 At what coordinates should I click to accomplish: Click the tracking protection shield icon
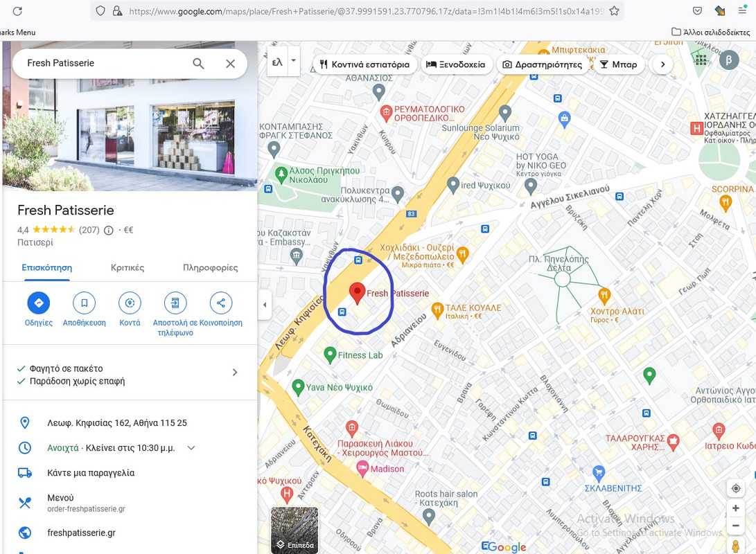pos(100,10)
